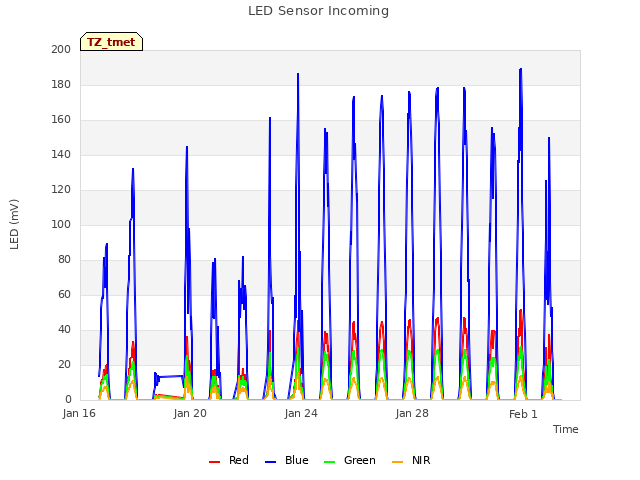The height and width of the screenshot is (480, 640).
Task: Click the orange NIR legend color marker
Action: (x=397, y=462)
